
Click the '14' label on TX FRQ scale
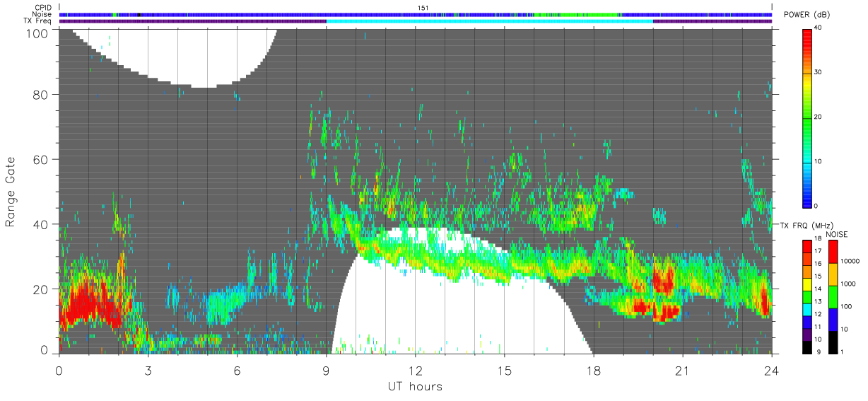(x=819, y=289)
